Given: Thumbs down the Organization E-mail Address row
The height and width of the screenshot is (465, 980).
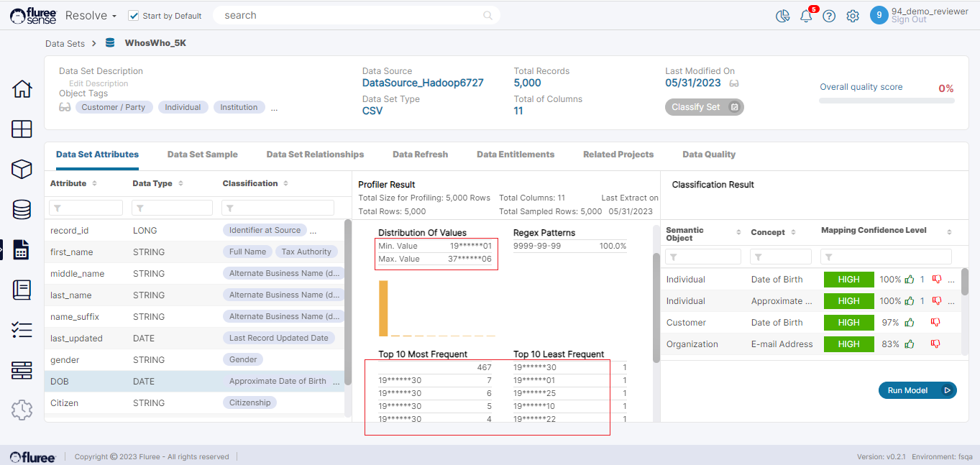Looking at the screenshot, I should pos(935,344).
